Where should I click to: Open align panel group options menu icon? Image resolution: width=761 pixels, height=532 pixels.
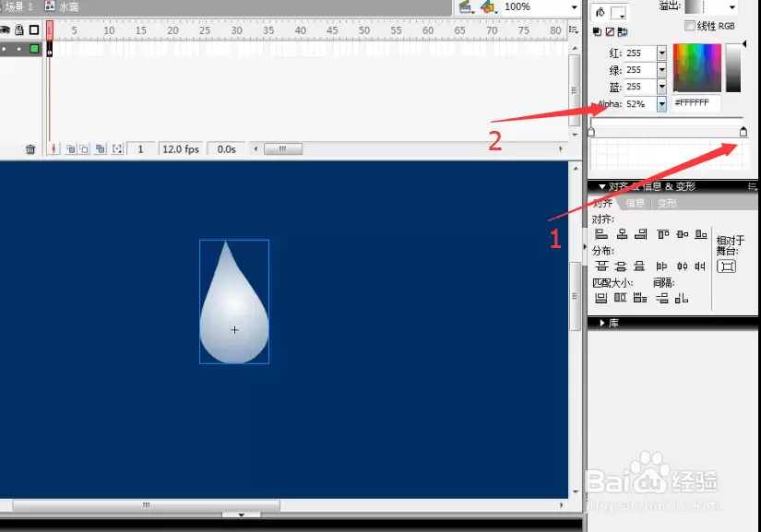[752, 186]
